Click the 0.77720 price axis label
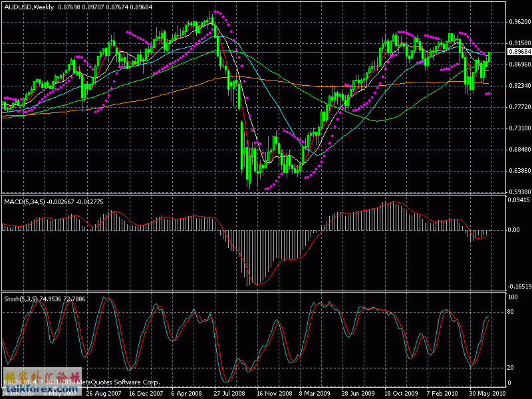 click(x=520, y=107)
